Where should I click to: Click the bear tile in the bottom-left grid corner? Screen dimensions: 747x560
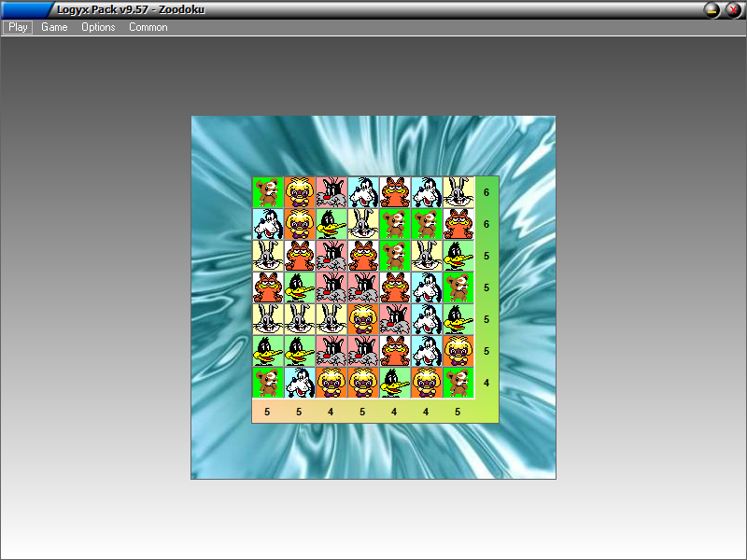[x=268, y=383]
